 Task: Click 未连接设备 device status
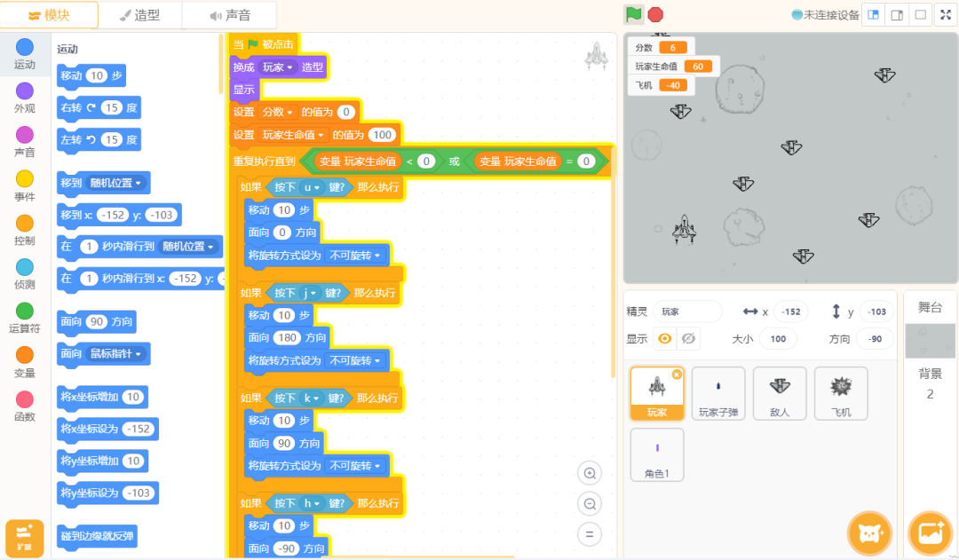[825, 15]
